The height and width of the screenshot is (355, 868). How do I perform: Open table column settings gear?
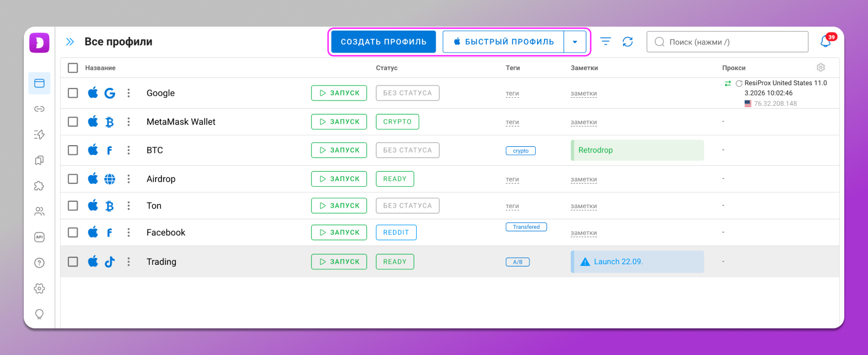pyautogui.click(x=821, y=67)
